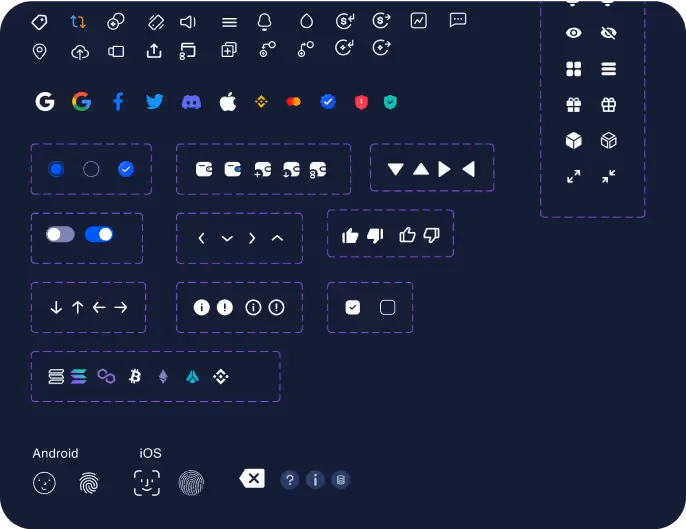Open the chat bubble icon
Viewport: 686px width, 529px height.
click(x=458, y=20)
